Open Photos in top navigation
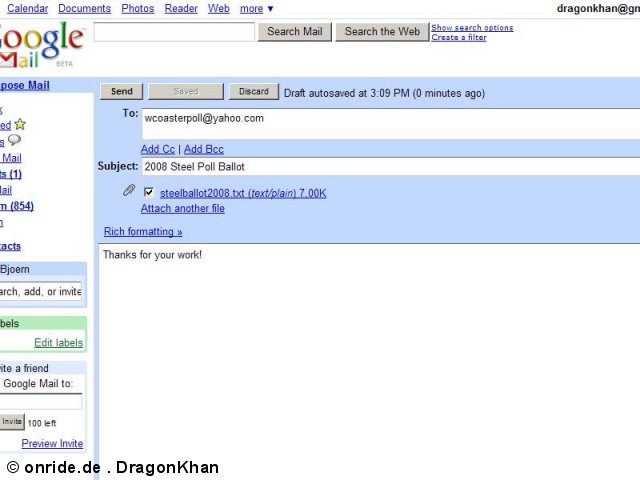This screenshot has height=480, width=640. (138, 9)
